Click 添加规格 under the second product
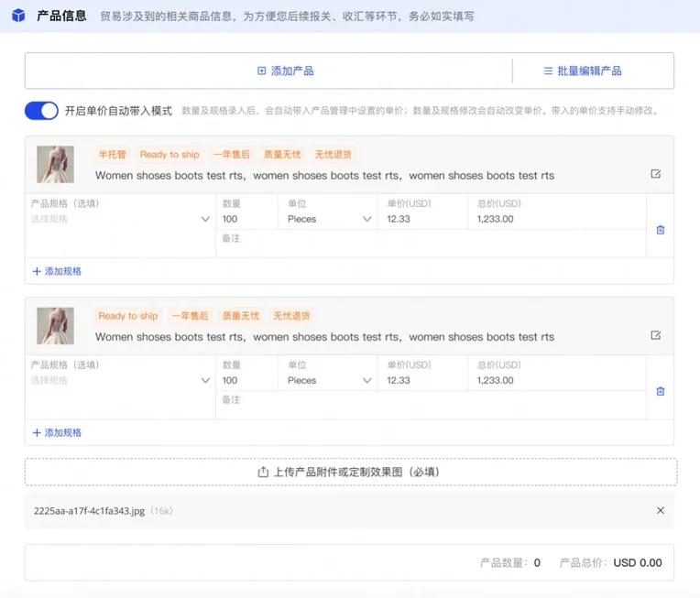 coord(57,432)
